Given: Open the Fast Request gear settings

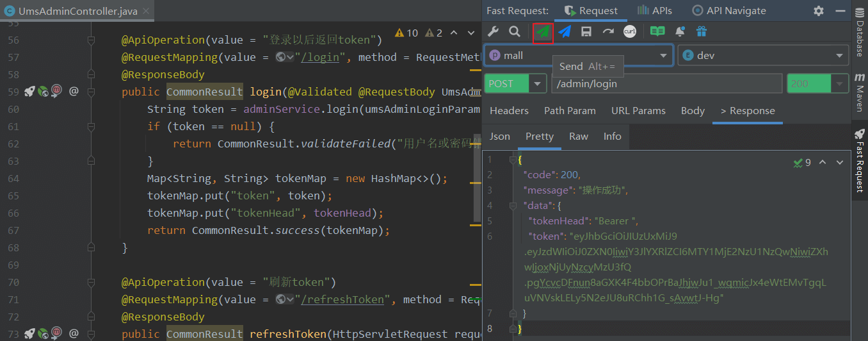Looking at the screenshot, I should 819,11.
